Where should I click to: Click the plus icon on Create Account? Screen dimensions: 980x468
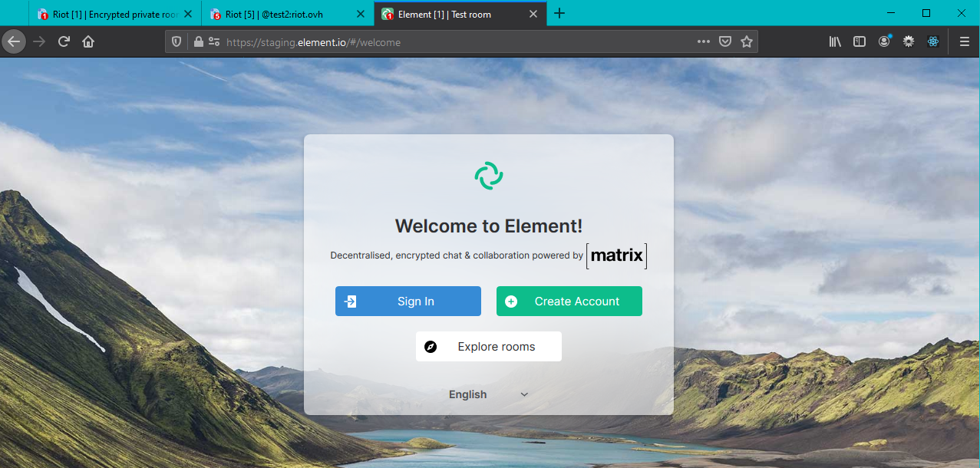pos(511,302)
